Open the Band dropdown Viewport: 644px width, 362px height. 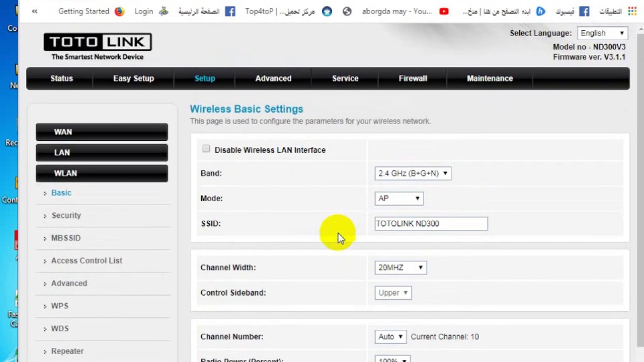413,173
